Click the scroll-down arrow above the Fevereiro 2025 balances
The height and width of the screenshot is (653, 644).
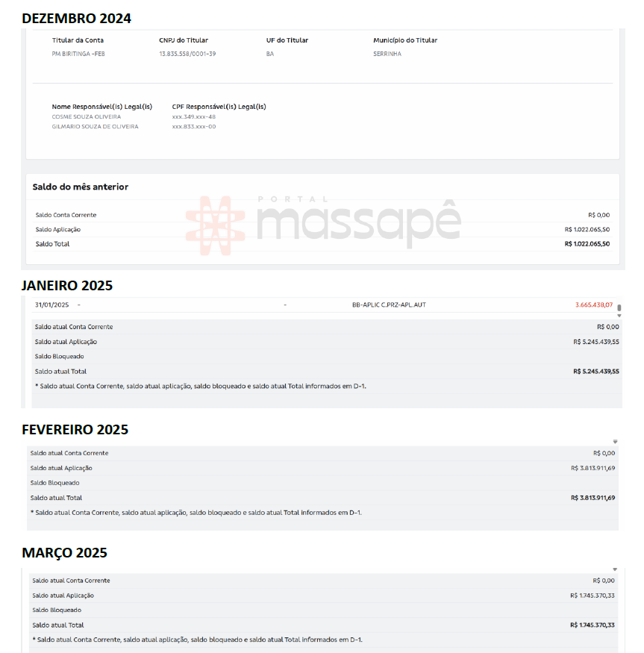tap(615, 442)
